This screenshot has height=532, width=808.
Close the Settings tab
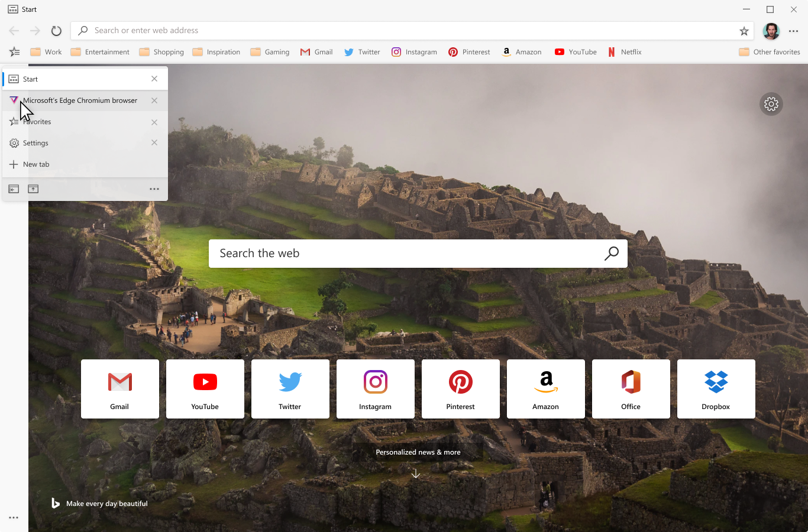[x=154, y=142]
